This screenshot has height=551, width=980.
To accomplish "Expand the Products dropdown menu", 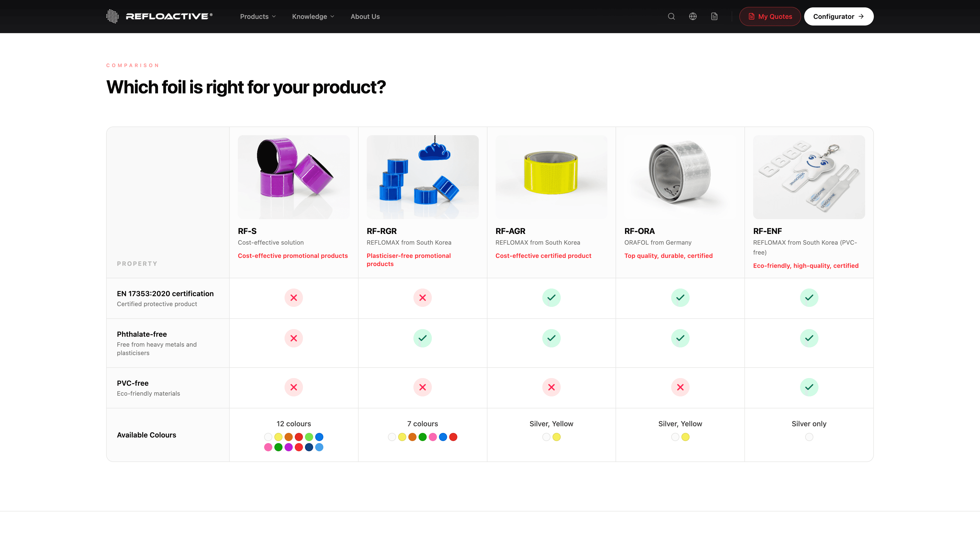I will [258, 16].
